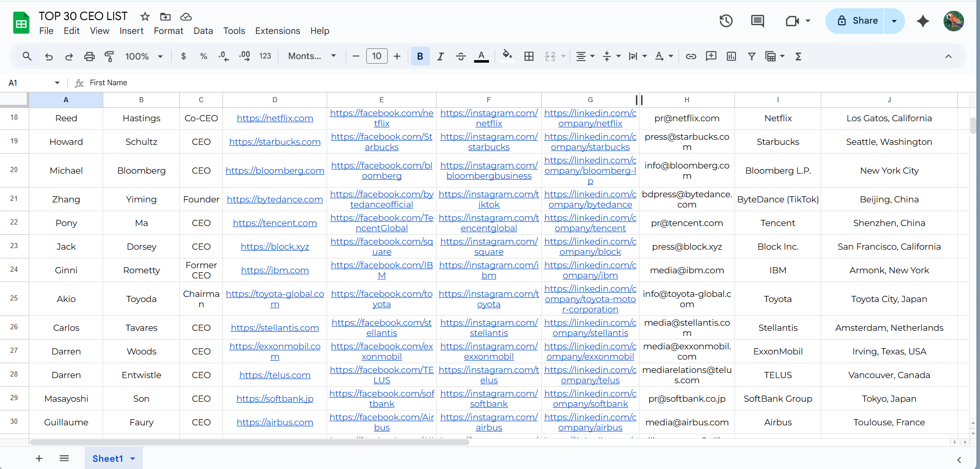Increase font size with plus
Viewport: 980px width, 469px height.
397,57
